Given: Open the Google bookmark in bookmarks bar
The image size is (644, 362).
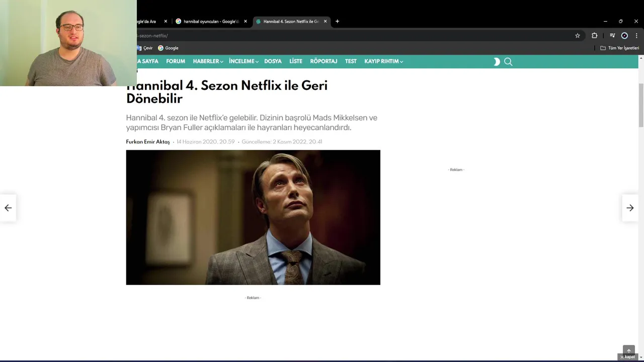Looking at the screenshot, I should click(x=168, y=48).
